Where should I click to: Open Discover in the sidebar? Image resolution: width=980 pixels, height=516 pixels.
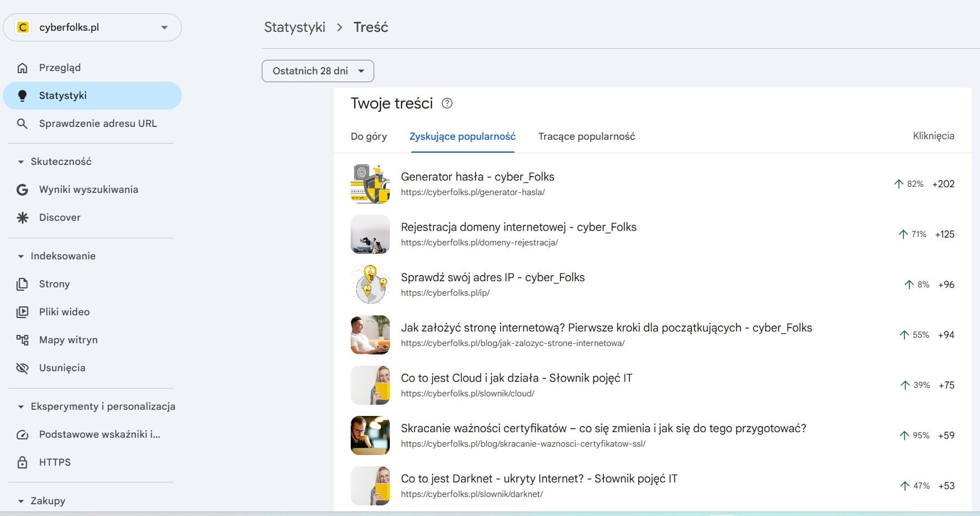click(92, 217)
